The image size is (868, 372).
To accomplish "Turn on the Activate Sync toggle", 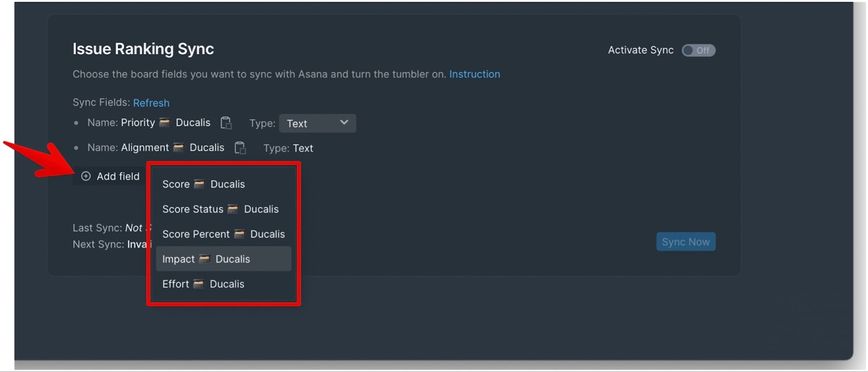I will (x=698, y=50).
